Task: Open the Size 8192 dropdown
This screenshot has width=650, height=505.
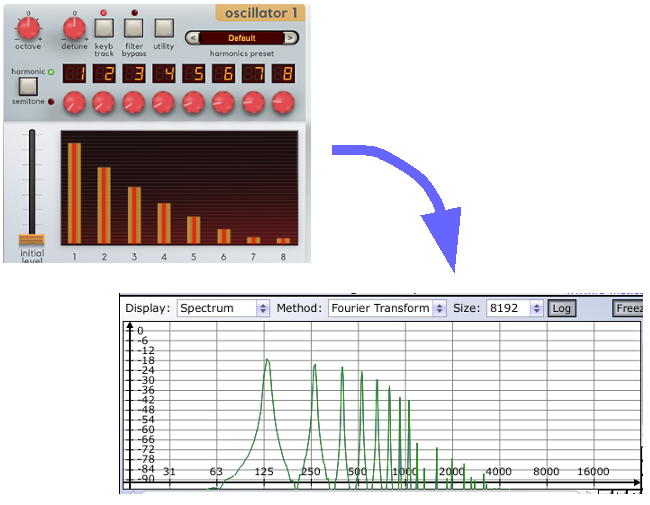Action: tap(514, 308)
